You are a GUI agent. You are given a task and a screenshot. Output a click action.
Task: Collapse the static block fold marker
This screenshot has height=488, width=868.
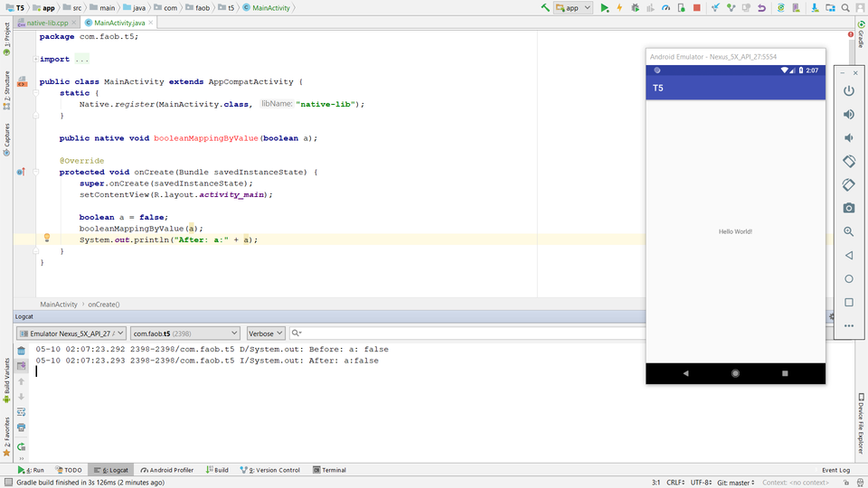click(35, 93)
